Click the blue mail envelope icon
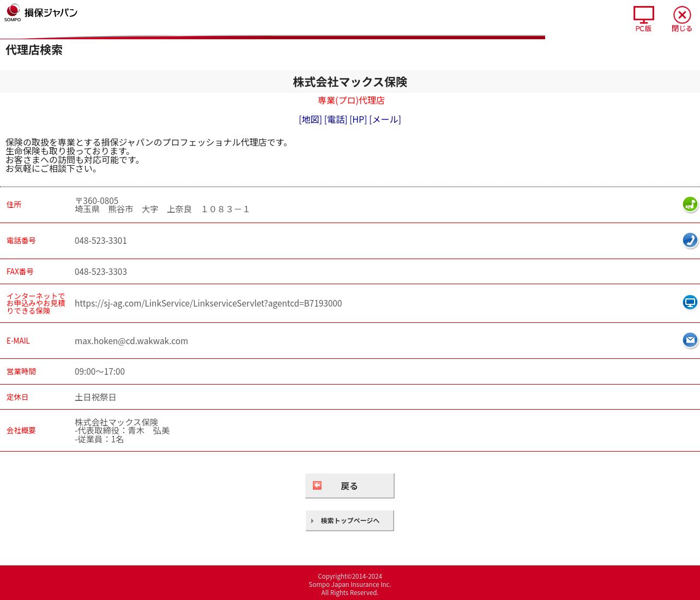 click(690, 340)
